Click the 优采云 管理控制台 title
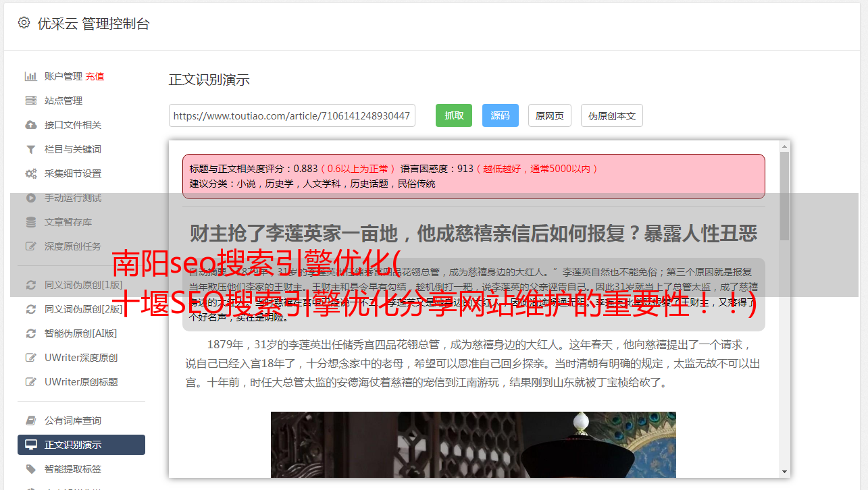868x490 pixels. (93, 24)
